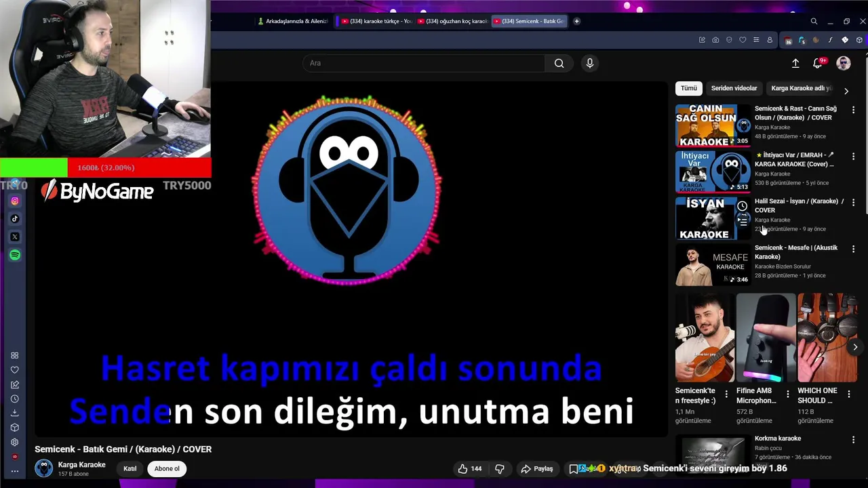Open Semicenk'ten freestyle short thumbnail
Screen dimensions: 868x488
(705, 338)
